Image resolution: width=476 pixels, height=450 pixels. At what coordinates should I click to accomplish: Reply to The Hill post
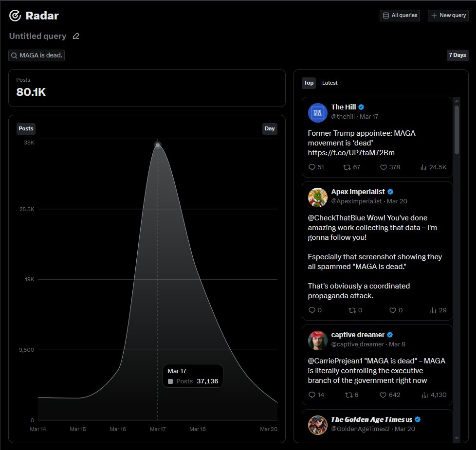[316, 167]
